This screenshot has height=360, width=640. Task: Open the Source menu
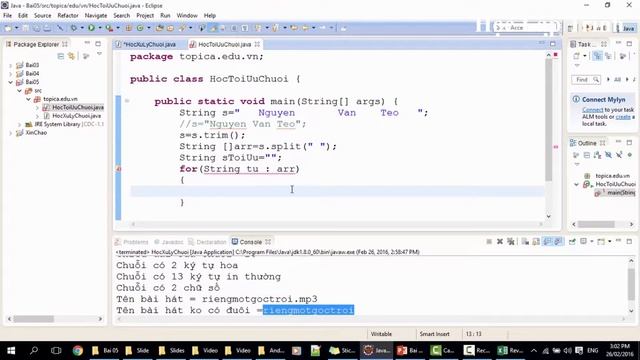click(42, 16)
